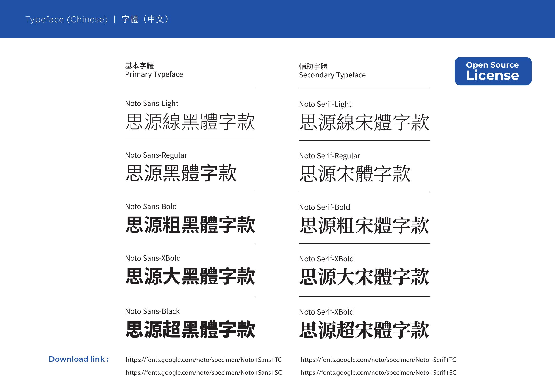Click the 'Noto Serif-Bold' label
Image resolution: width=555 pixels, height=392 pixels.
click(x=324, y=207)
